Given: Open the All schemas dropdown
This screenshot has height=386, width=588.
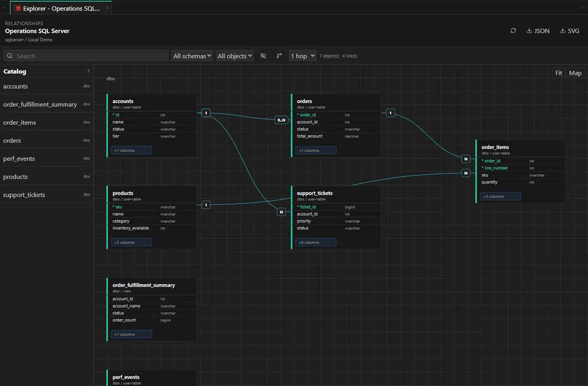Looking at the screenshot, I should point(192,56).
